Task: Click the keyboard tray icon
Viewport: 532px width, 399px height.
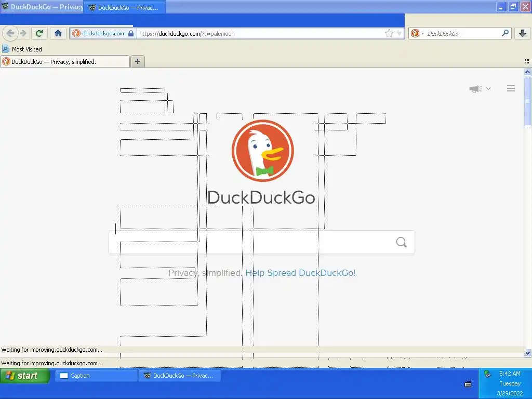Action: pos(468,384)
